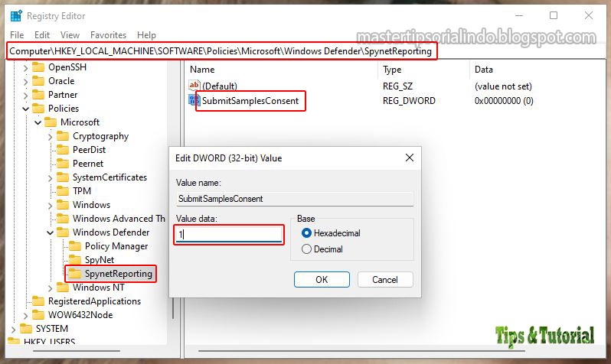Close the Edit DWORD dialog with X
611x364 pixels.
(410, 158)
